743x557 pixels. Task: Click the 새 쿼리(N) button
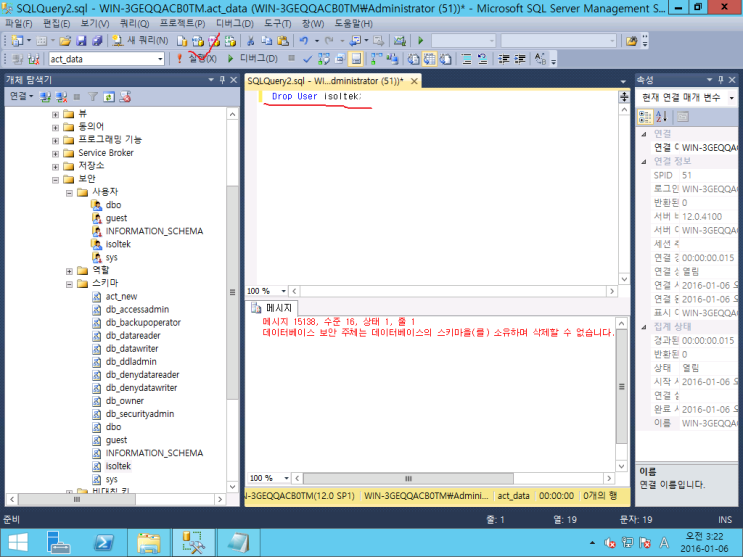pyautogui.click(x=140, y=41)
